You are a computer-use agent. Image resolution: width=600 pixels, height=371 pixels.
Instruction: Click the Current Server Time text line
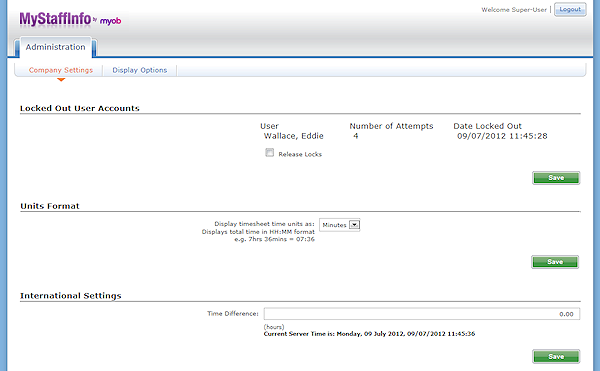click(x=369, y=334)
